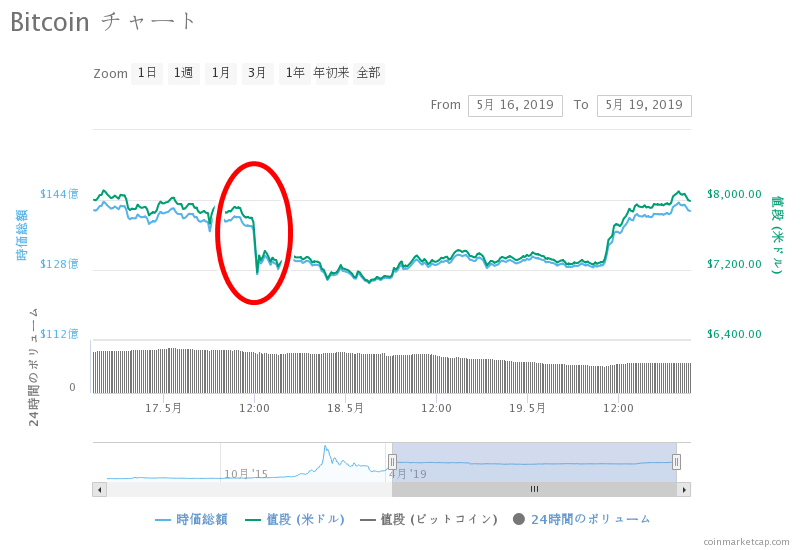Click the To date field 5月 19, 2019
800x550 pixels.
[x=644, y=106]
